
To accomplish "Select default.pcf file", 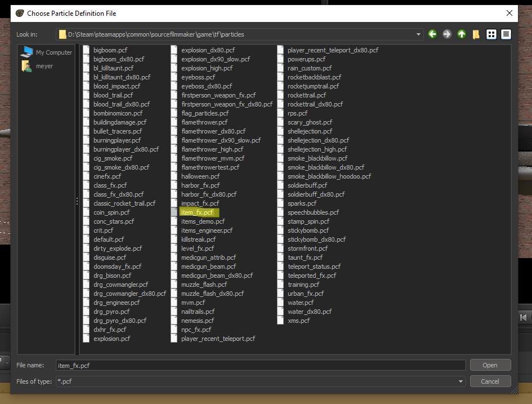I will [109, 239].
